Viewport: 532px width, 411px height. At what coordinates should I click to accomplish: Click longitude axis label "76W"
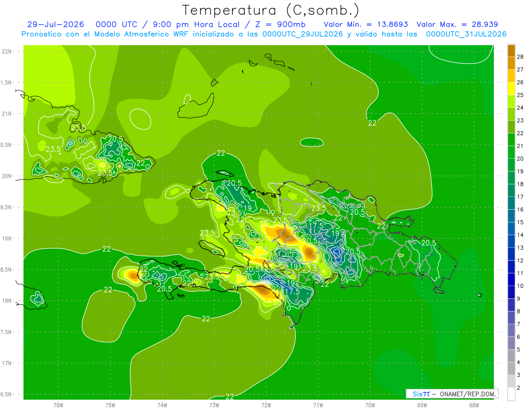(58, 405)
